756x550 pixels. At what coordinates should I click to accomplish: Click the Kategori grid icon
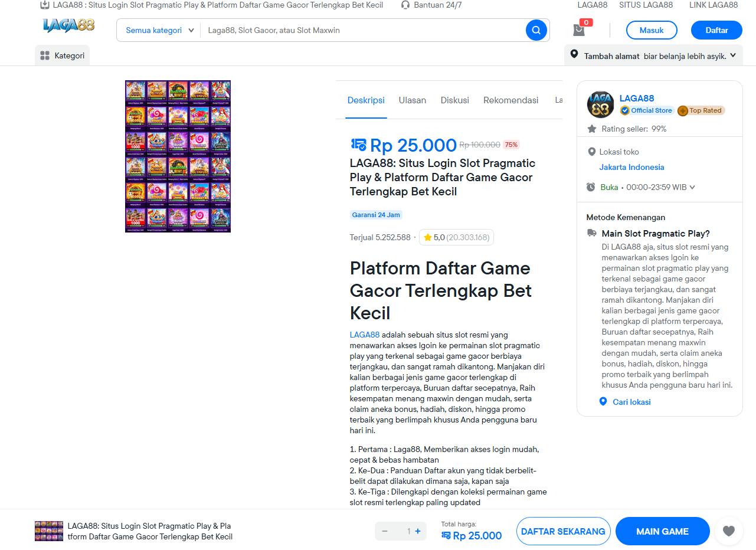(45, 55)
